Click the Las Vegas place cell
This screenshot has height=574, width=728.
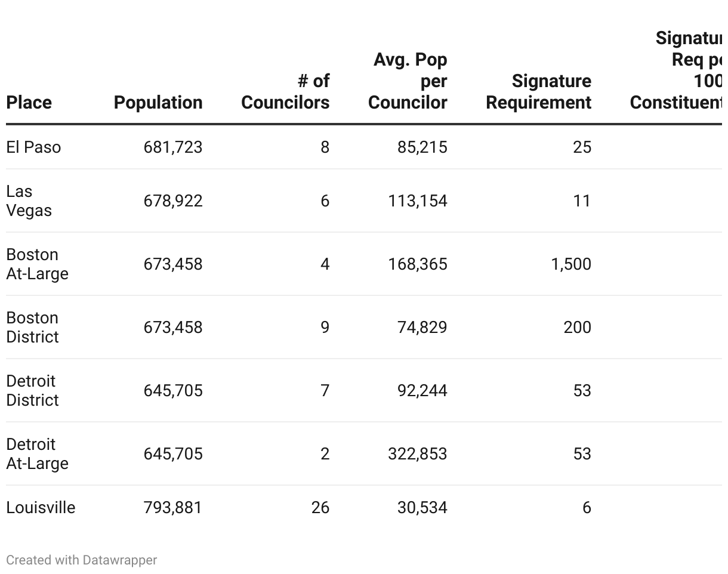click(x=29, y=201)
